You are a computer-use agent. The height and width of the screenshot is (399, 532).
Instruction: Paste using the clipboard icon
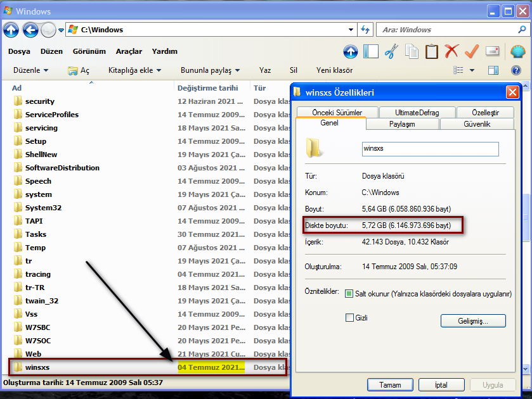click(432, 51)
